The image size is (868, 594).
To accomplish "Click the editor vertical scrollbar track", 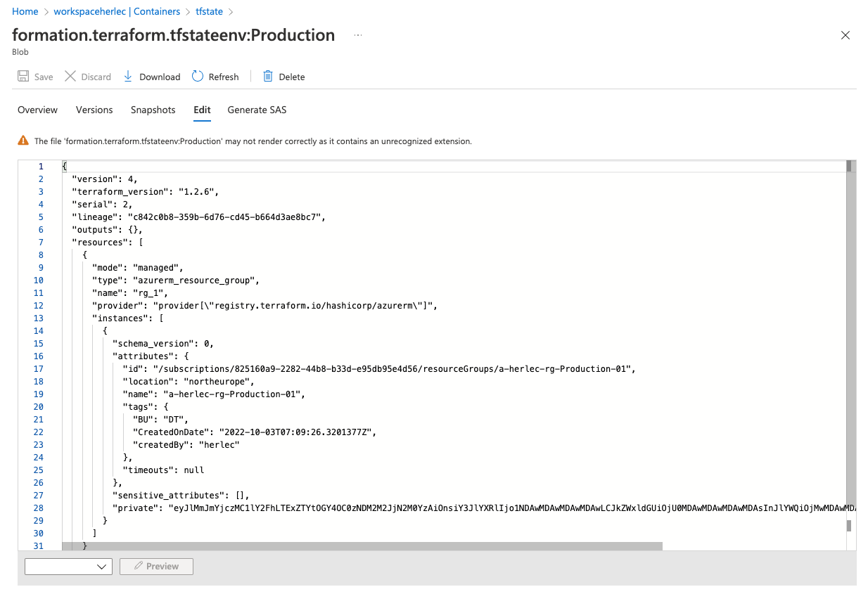I will tap(850, 351).
